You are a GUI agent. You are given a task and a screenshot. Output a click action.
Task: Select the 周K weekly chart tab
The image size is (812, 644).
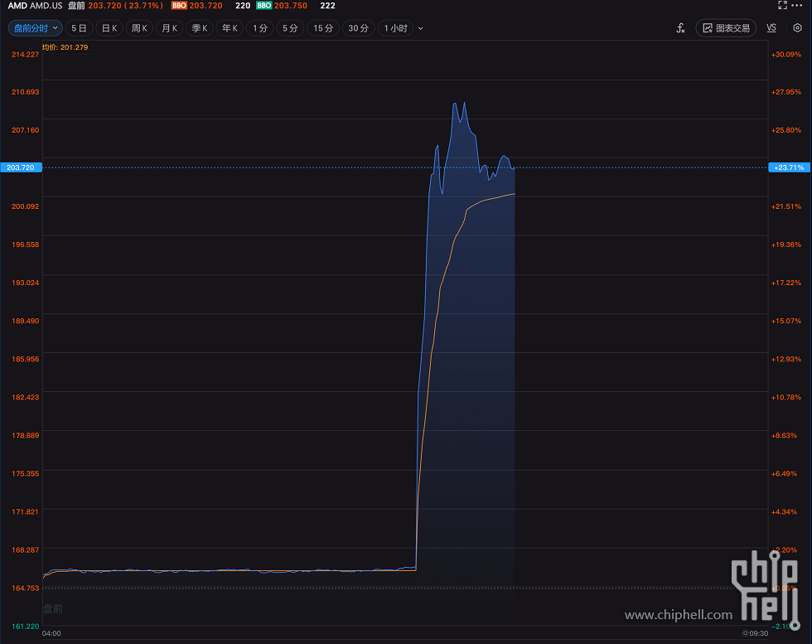pos(139,28)
